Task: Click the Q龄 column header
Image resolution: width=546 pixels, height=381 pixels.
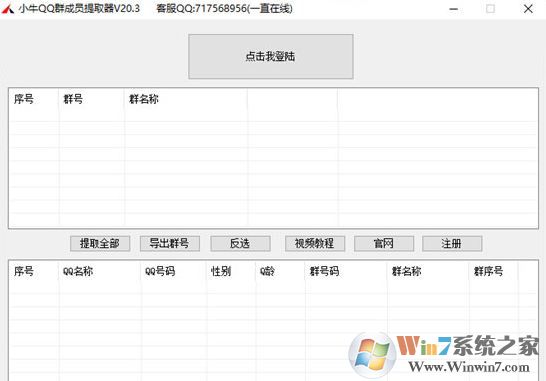Action: click(x=280, y=271)
